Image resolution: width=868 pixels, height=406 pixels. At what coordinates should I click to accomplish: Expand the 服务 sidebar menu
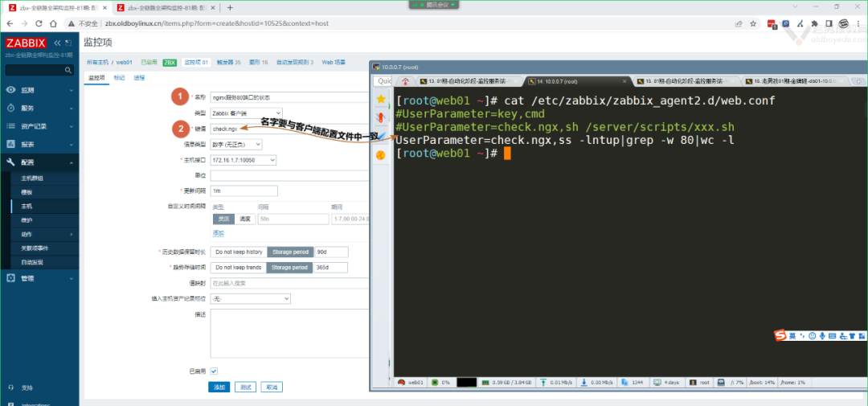point(39,108)
